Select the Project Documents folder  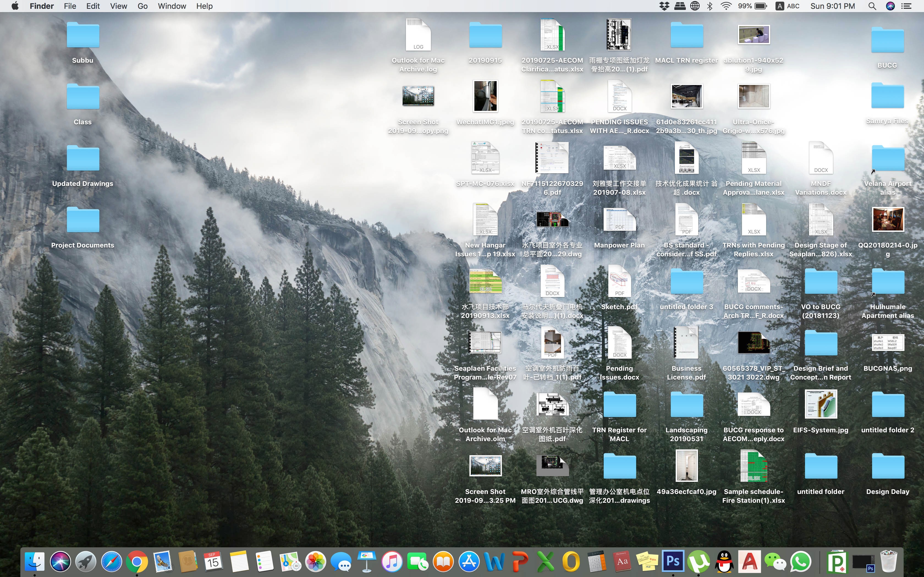point(83,220)
